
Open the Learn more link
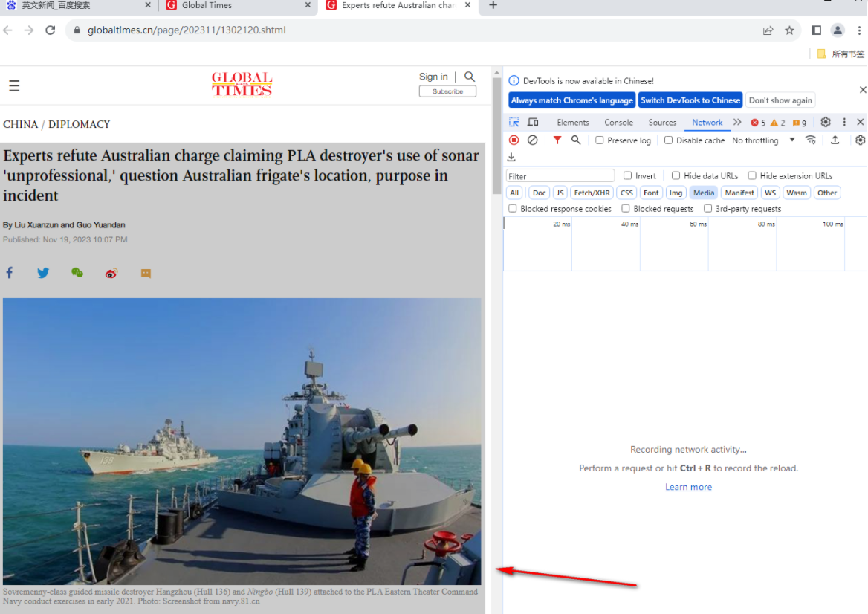pos(688,487)
